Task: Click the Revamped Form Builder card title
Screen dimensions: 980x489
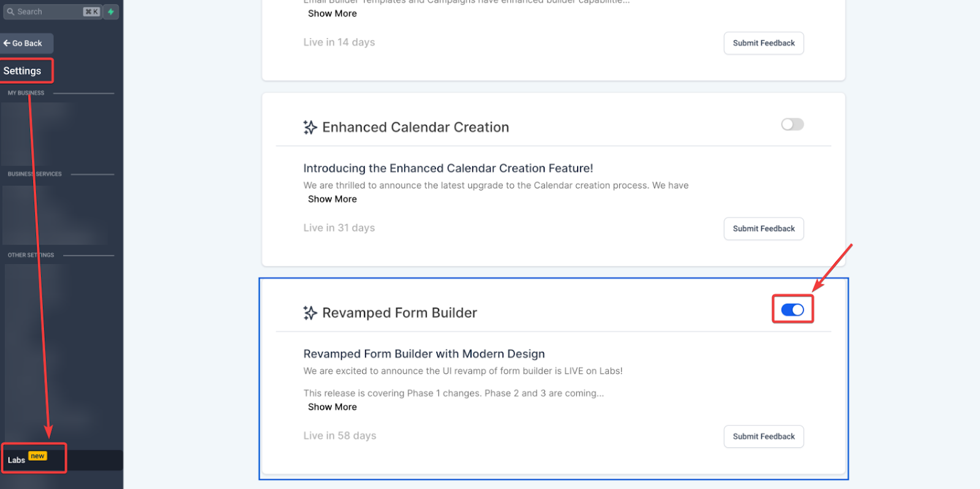Action: point(399,313)
